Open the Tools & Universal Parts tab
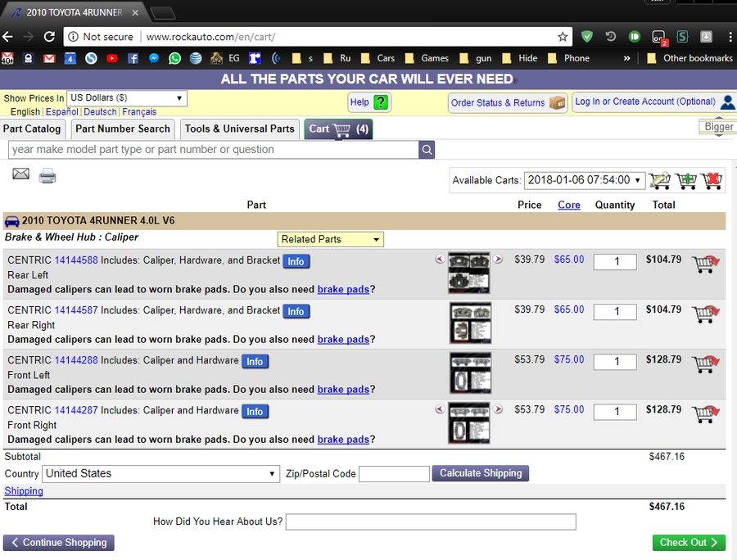 pyautogui.click(x=239, y=129)
